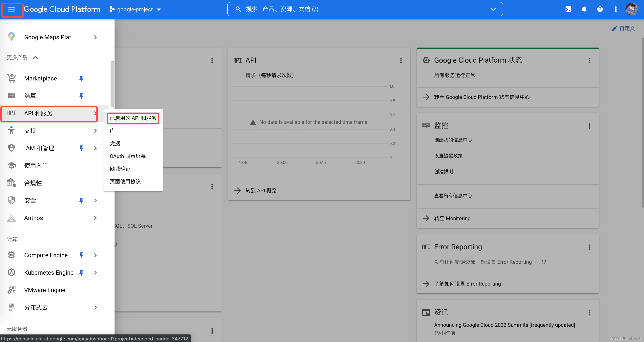Click the user account avatar
This screenshot has width=644, height=342.
coord(631,9)
